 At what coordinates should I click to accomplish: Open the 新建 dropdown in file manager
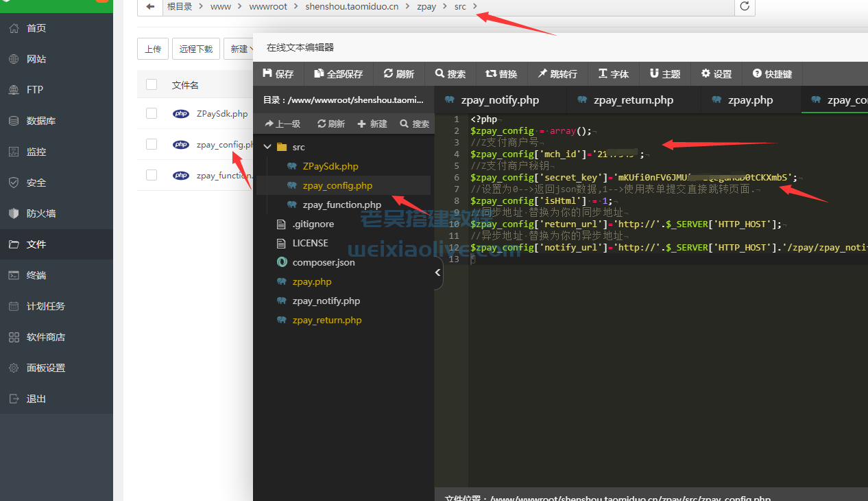239,49
